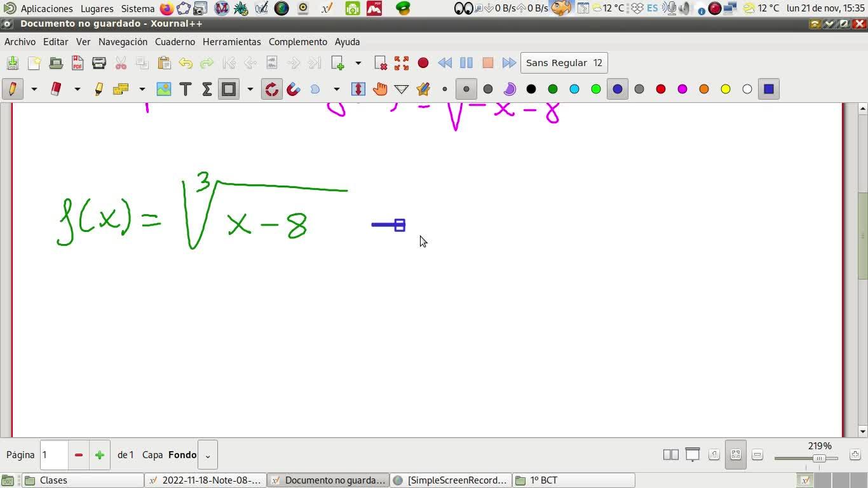Screen dimensions: 868x488
Task: Select the Highlighter tool
Action: coord(99,89)
